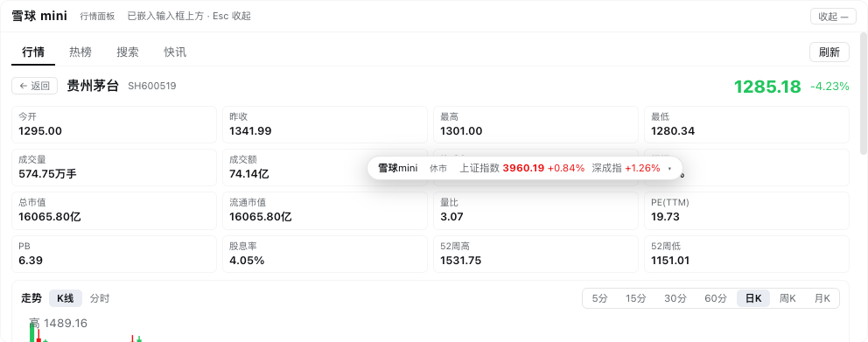Toggle chart to K线 view
The height and width of the screenshot is (342, 868).
[66, 298]
